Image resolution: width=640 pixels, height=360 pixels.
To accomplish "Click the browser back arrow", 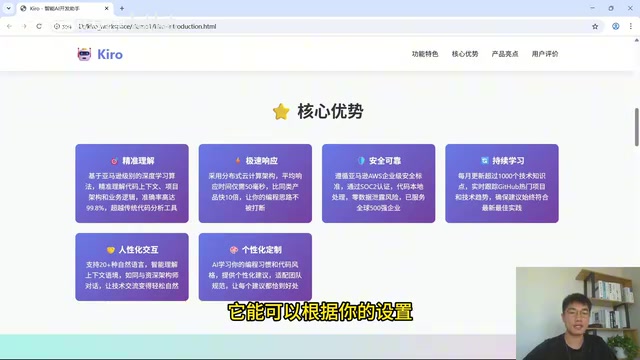I will tap(9, 26).
